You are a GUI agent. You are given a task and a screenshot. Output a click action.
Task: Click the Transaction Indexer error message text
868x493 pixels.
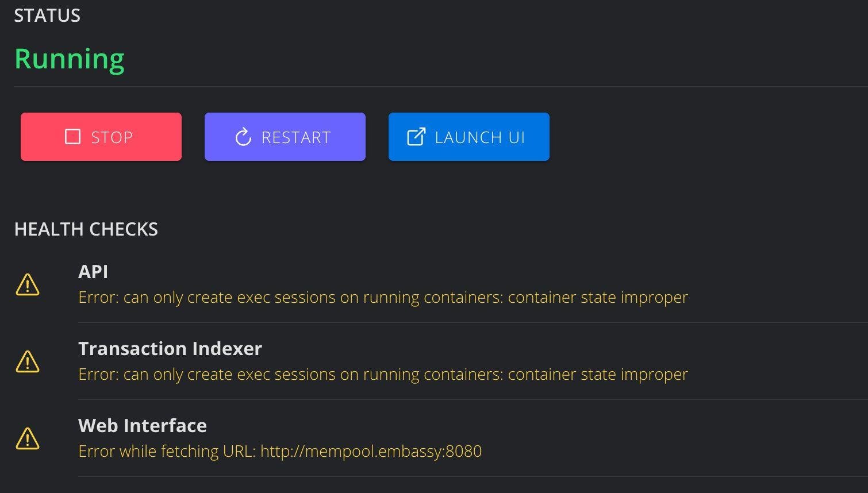coord(383,374)
